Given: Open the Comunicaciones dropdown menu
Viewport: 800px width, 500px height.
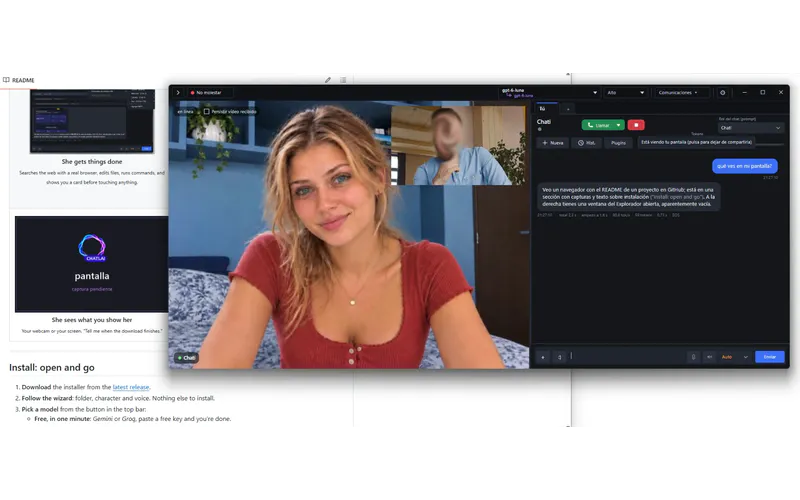Looking at the screenshot, I should 681,93.
